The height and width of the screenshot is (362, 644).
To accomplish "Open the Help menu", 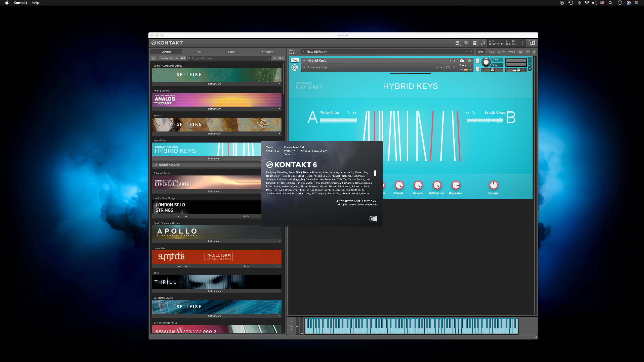I will (35, 3).
